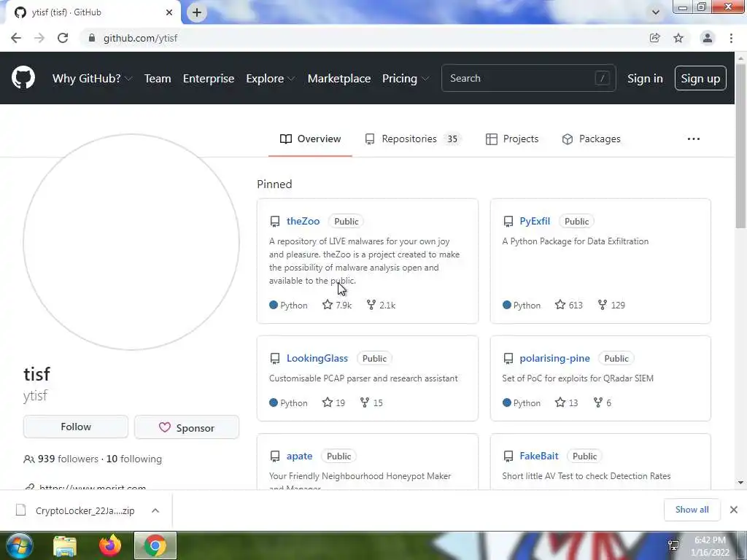Open Marketplace
The image size is (747, 560).
(339, 79)
